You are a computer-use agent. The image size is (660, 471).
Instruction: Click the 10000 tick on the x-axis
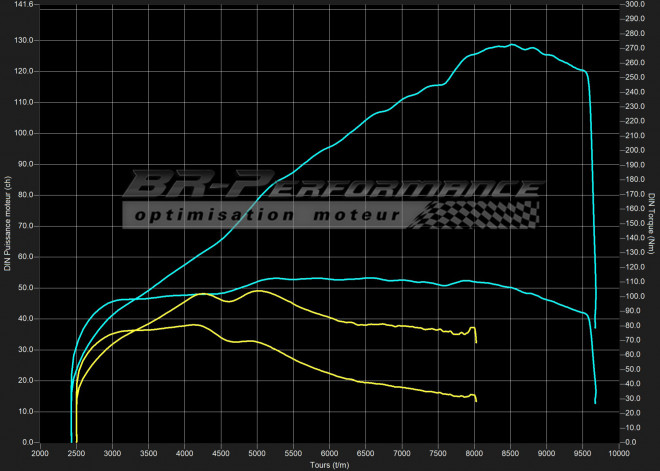tap(619, 453)
